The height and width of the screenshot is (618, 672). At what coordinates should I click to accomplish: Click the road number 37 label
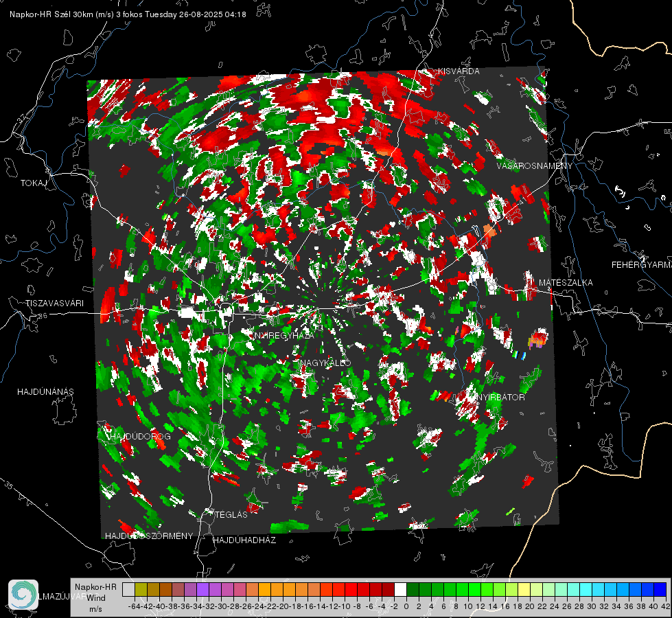pyautogui.click(x=21, y=118)
